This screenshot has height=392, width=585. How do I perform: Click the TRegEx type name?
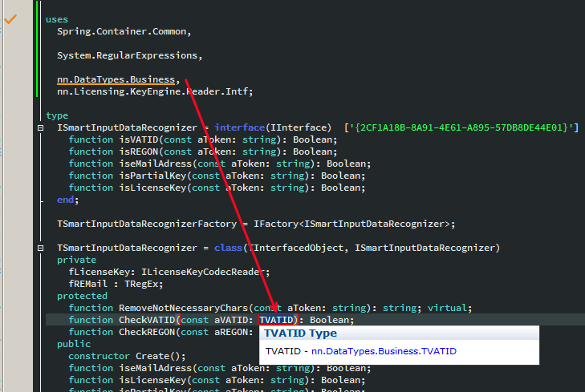pos(141,284)
